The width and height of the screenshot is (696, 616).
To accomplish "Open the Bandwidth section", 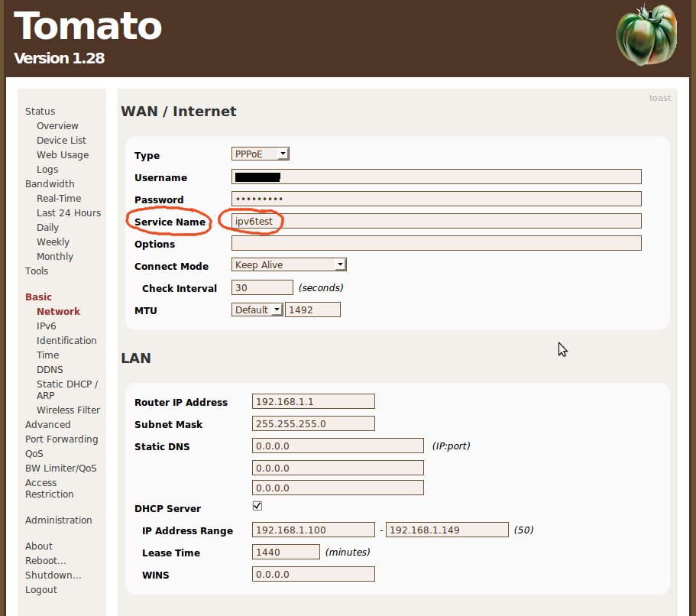I will tap(50, 184).
